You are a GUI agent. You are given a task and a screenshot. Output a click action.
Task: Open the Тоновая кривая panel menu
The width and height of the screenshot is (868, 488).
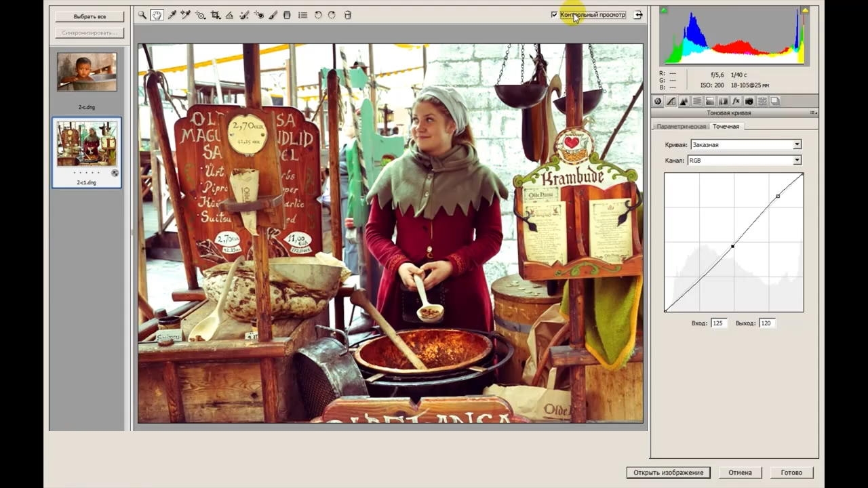[813, 113]
